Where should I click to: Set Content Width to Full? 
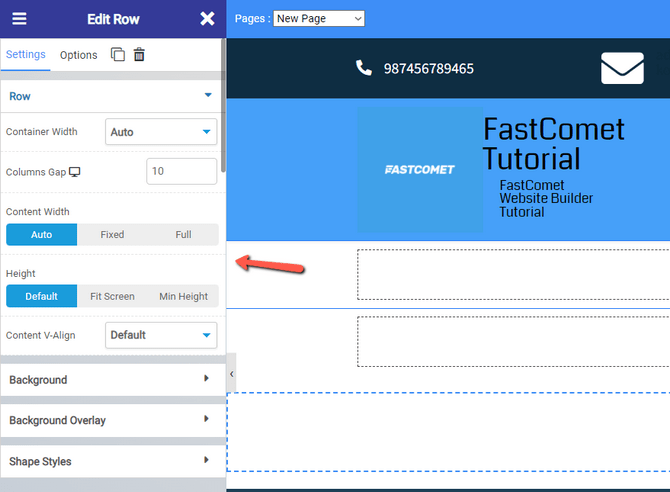[183, 235]
